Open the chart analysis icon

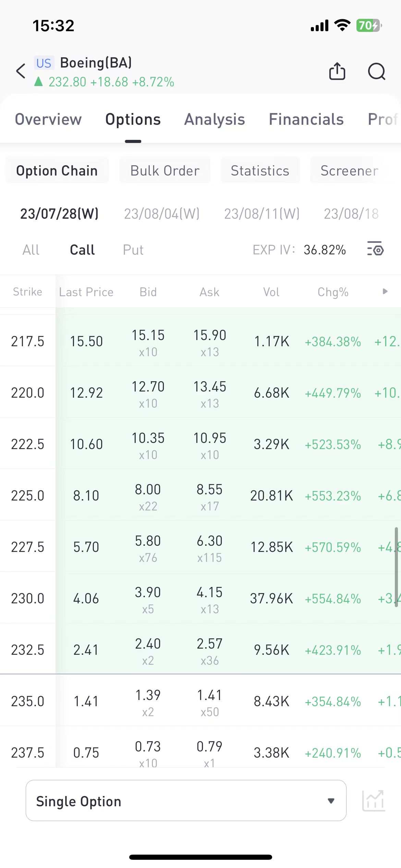pyautogui.click(x=373, y=801)
